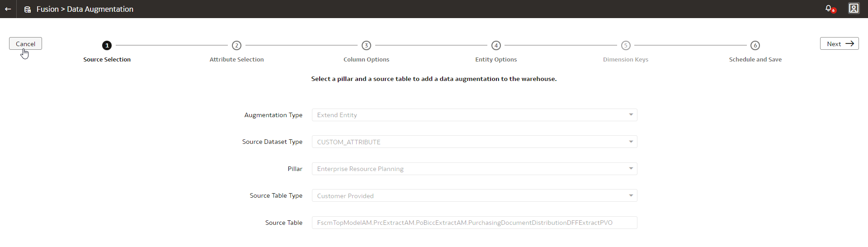This screenshot has width=868, height=247.
Task: Click the Schedule and Save label
Action: [755, 60]
